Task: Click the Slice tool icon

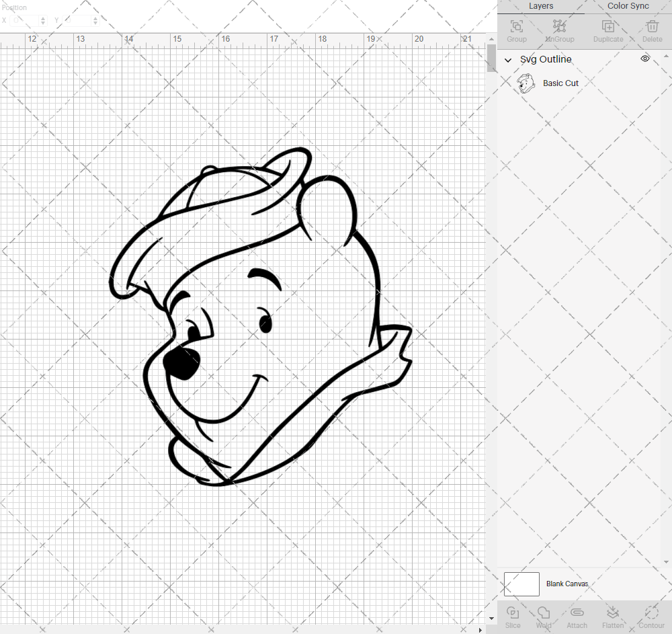Action: (x=513, y=612)
